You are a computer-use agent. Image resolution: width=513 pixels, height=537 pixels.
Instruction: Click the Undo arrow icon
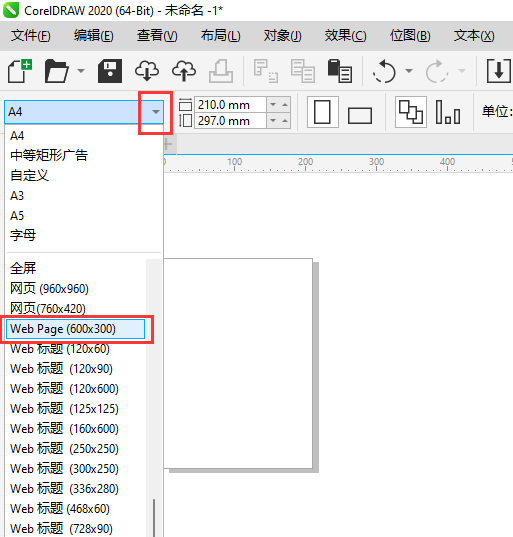click(x=384, y=71)
